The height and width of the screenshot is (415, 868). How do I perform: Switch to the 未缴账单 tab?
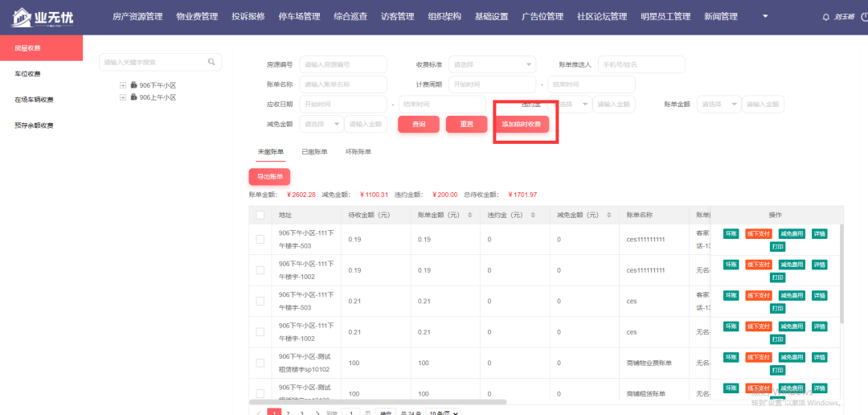pyautogui.click(x=271, y=151)
